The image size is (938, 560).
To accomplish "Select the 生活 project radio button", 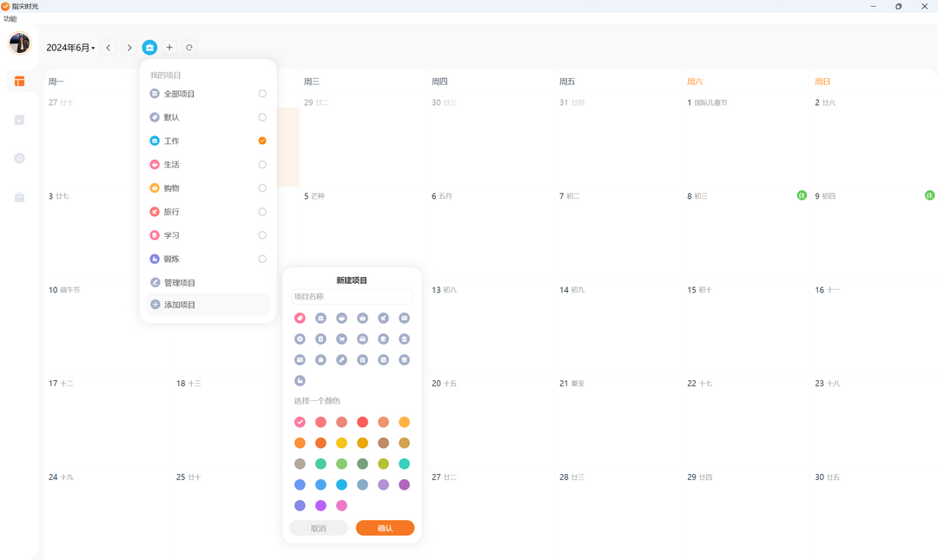I will pyautogui.click(x=262, y=165).
